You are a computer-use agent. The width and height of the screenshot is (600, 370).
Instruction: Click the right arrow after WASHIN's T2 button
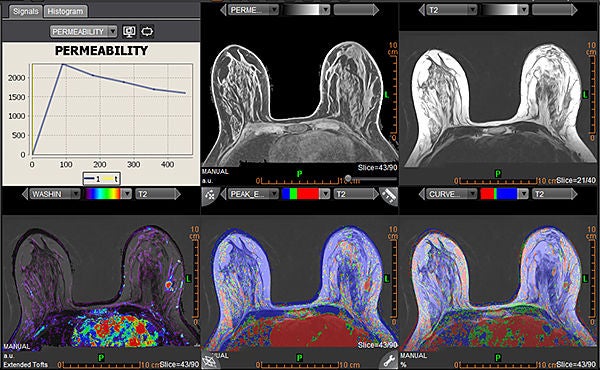[178, 194]
